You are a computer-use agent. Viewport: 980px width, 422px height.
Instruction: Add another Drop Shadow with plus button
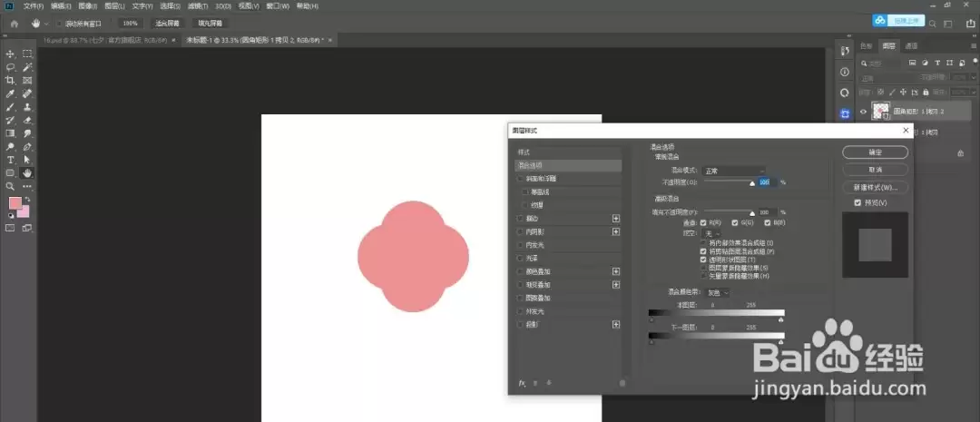click(x=616, y=325)
